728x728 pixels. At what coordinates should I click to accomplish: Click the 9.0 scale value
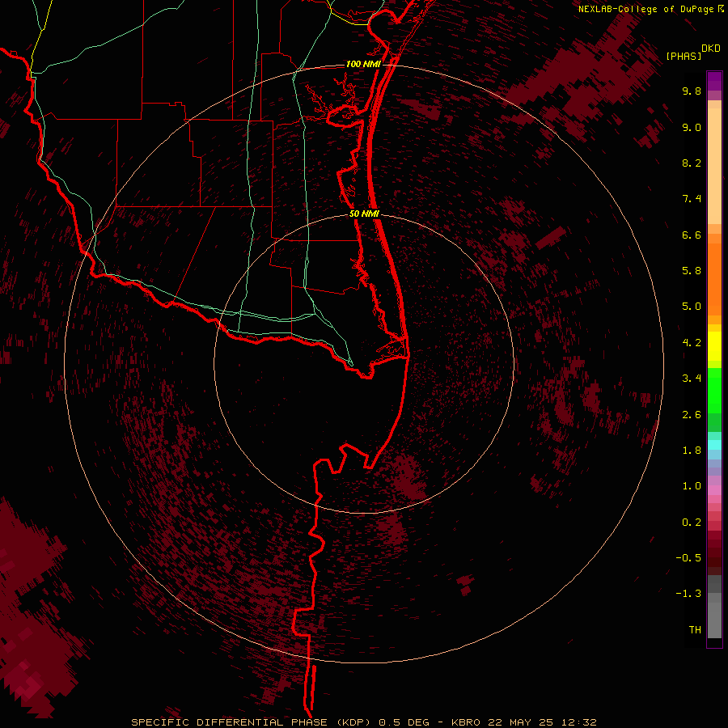pos(692,127)
